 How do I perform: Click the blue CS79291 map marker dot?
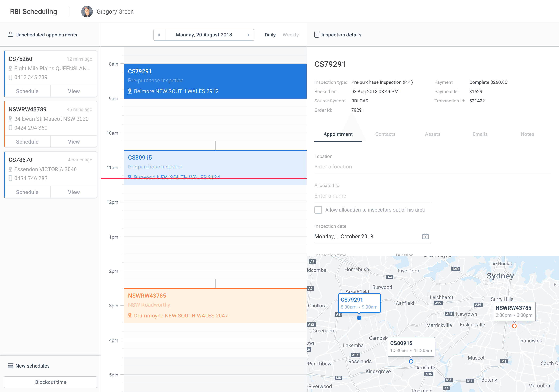[359, 318]
